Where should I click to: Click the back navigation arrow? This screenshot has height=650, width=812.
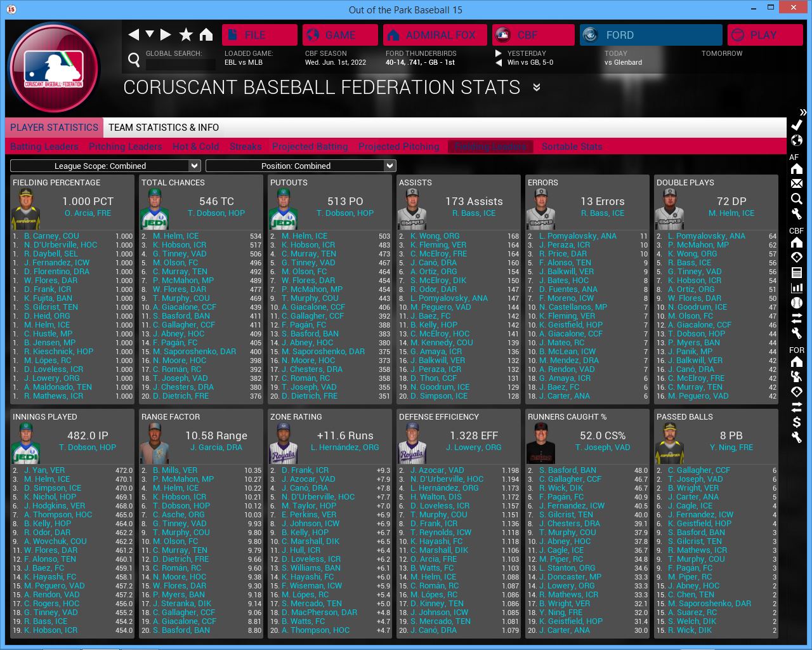[133, 35]
